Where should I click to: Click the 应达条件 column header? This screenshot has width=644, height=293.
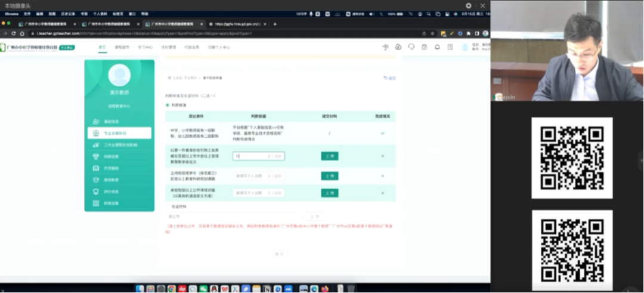pos(196,116)
